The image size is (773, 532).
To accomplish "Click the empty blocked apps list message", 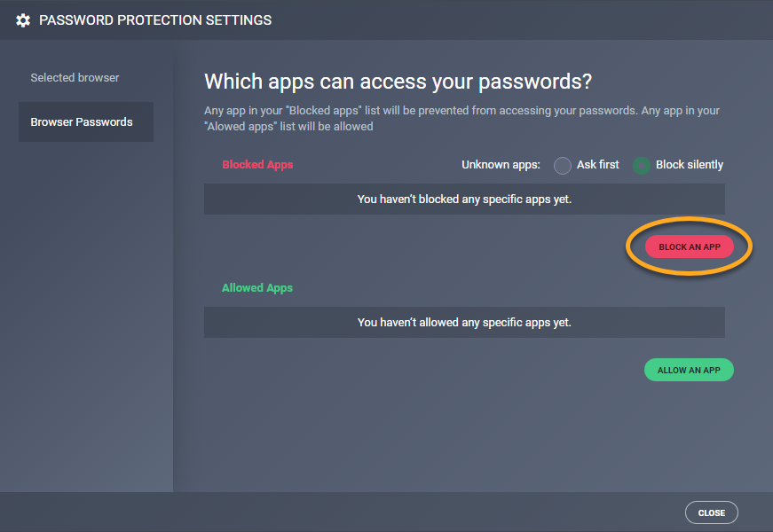I will pos(464,199).
